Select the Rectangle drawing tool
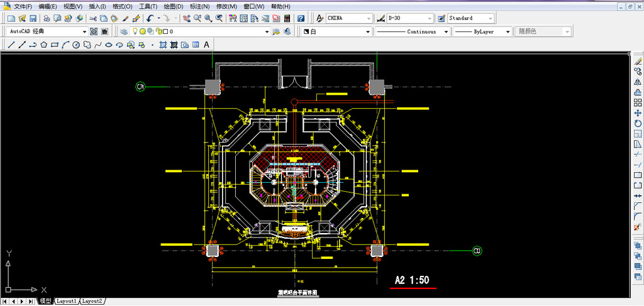The height and width of the screenshot is (306, 644). tap(55, 45)
